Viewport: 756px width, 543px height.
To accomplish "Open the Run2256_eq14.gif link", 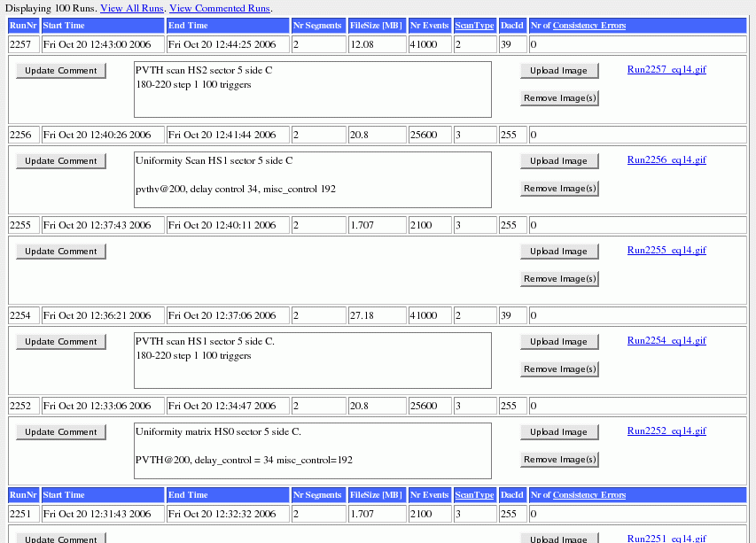I will pos(666,160).
